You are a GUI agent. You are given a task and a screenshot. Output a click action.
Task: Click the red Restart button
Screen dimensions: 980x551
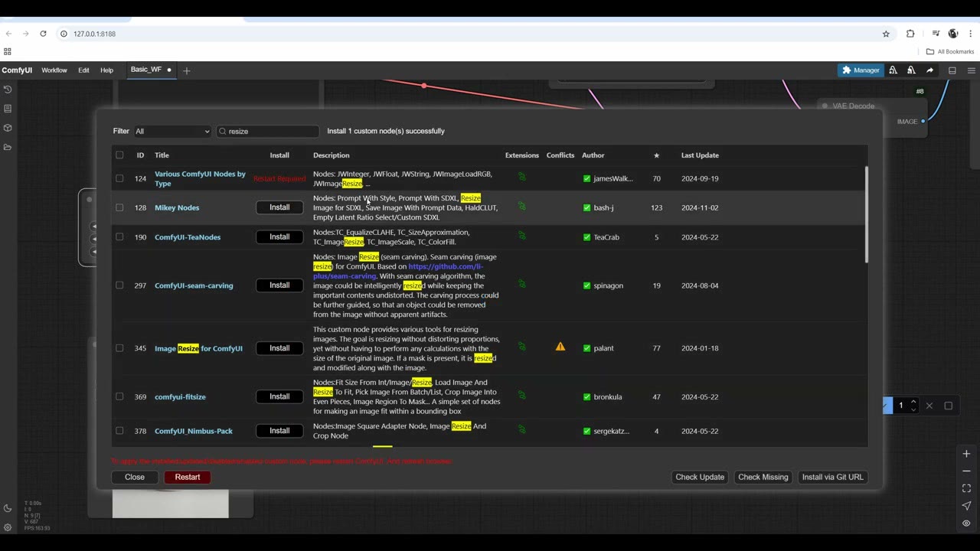point(188,477)
